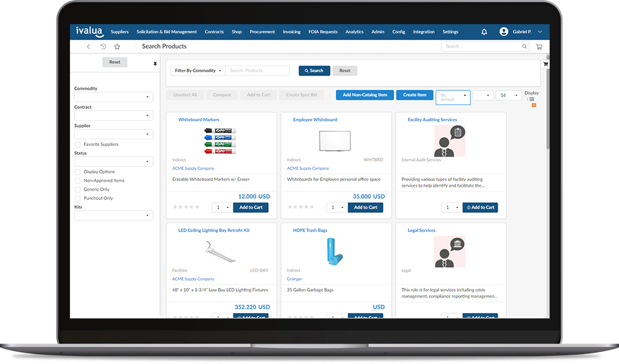Viewport: 619px width, 364px height.
Task: Open the side cart tab icon
Action: point(545,64)
